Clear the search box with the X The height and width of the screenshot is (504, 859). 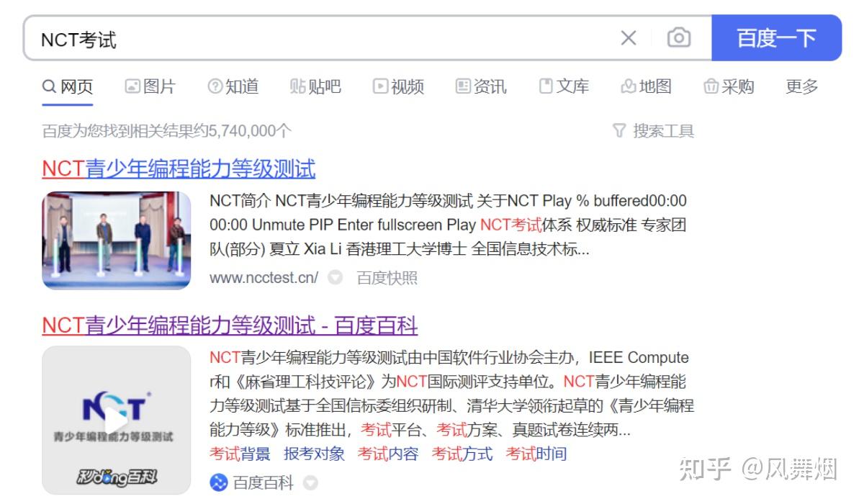click(x=627, y=37)
